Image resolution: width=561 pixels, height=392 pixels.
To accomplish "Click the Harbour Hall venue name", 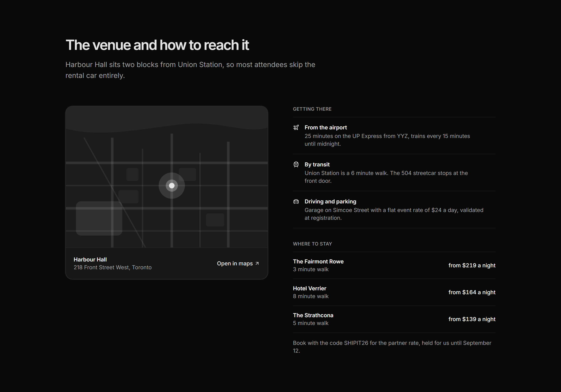I will pyautogui.click(x=90, y=260).
